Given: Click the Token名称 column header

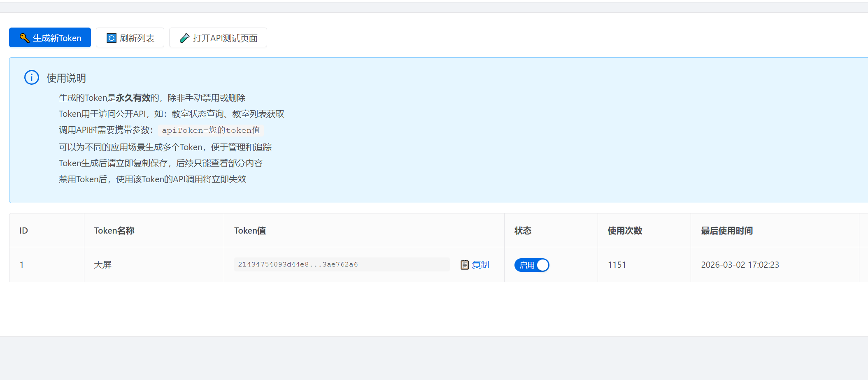Looking at the screenshot, I should coord(114,231).
